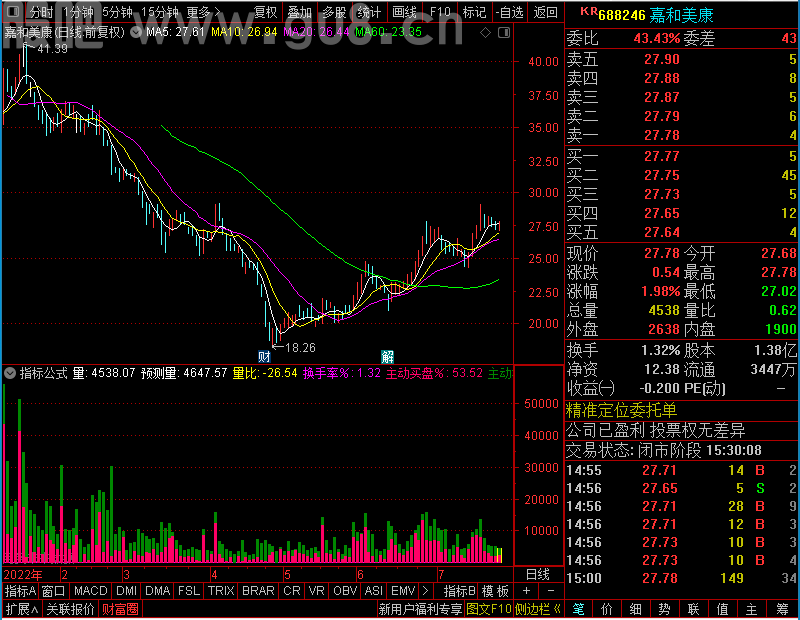Viewport: 800px width, 620px height.
Task: Switch to the 价 price tab
Action: pyautogui.click(x=607, y=609)
